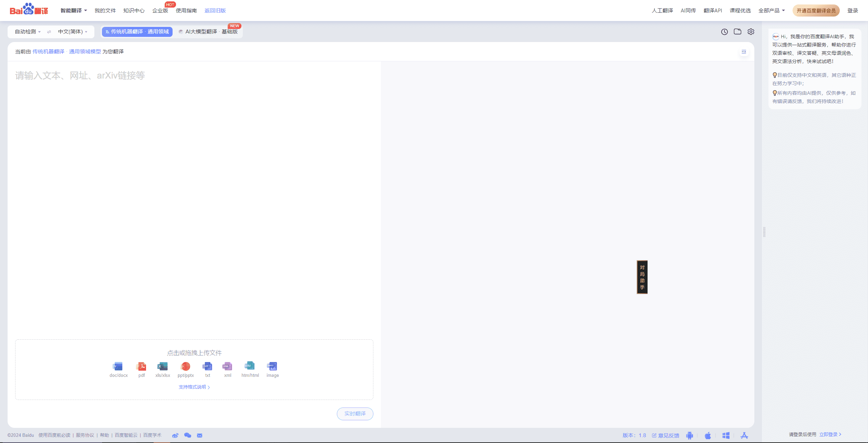This screenshot has width=868, height=443.
Task: Click the 意见反馈 link
Action: [665, 435]
